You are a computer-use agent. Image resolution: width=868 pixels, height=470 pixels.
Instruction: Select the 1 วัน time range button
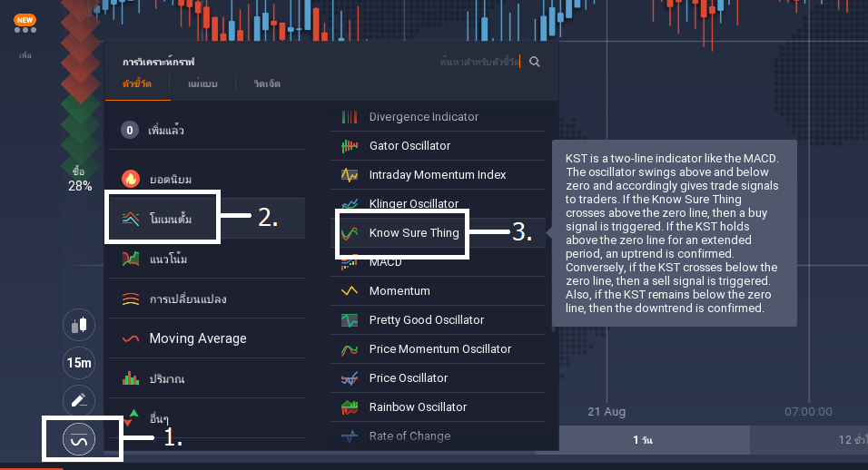[643, 440]
